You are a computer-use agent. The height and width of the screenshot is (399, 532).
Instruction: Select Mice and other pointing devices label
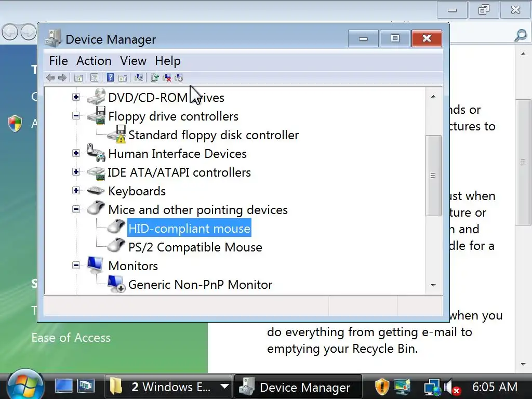click(x=198, y=210)
